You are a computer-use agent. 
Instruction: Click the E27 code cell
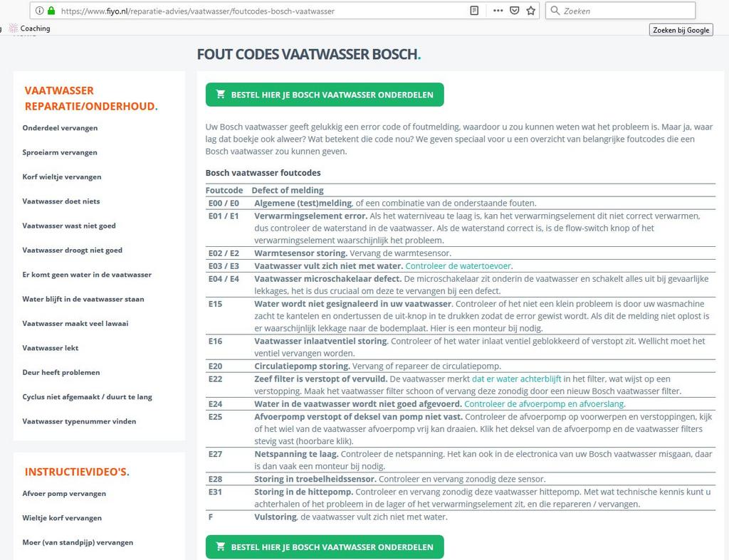pos(215,454)
